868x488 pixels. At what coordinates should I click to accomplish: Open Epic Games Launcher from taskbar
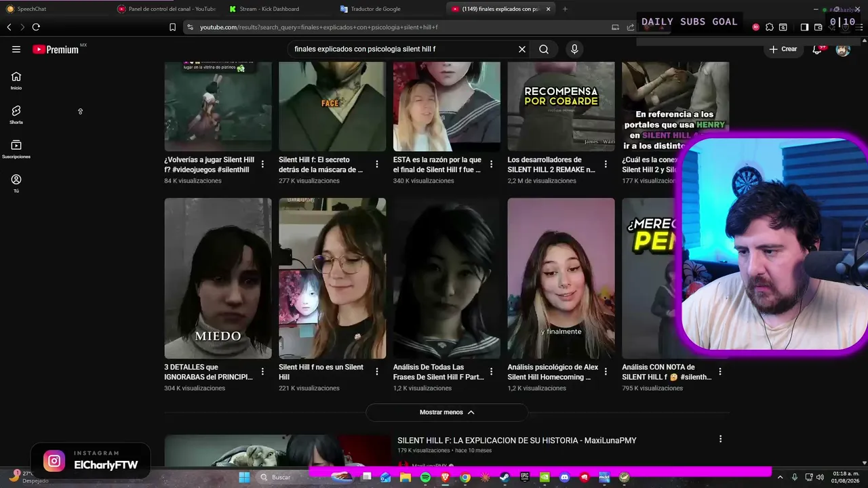(x=525, y=477)
